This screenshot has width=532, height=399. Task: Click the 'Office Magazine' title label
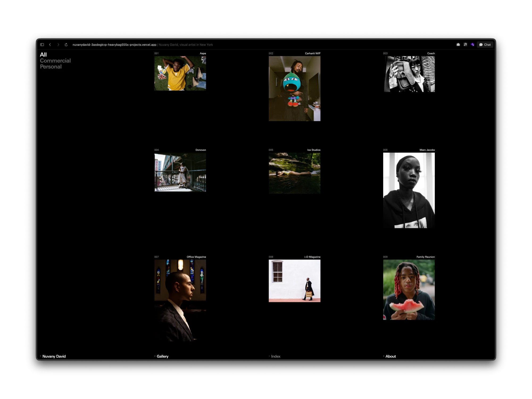click(x=196, y=257)
